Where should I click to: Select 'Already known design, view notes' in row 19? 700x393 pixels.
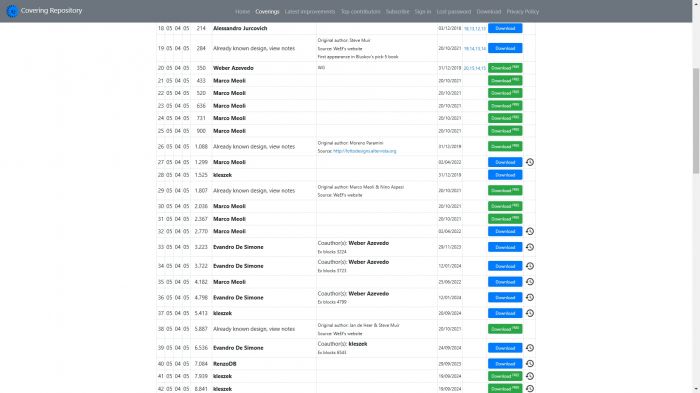click(254, 48)
